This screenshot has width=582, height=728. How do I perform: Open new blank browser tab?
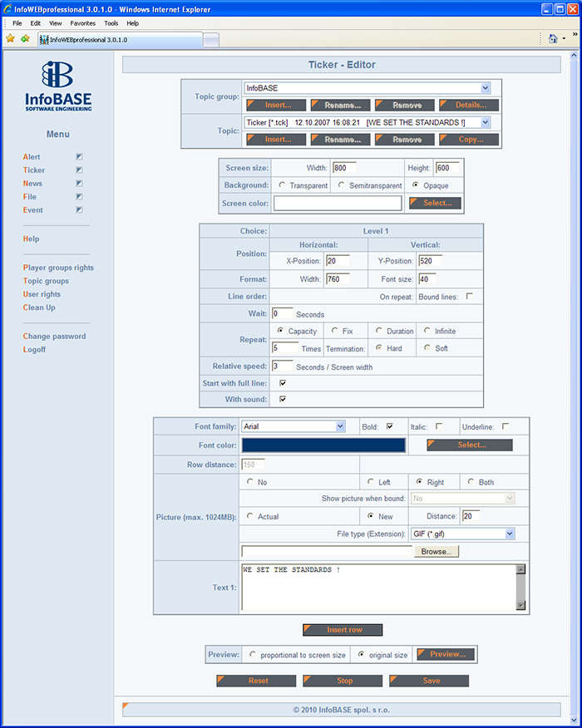click(x=211, y=40)
